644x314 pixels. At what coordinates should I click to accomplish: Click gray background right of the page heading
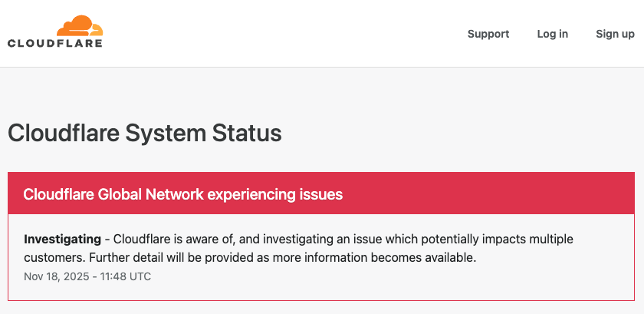[460, 133]
